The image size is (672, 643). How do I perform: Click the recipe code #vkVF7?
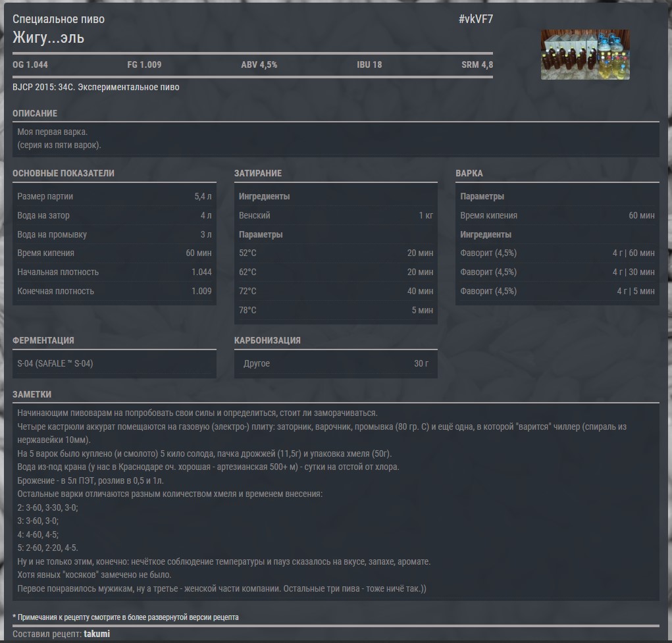tap(476, 19)
